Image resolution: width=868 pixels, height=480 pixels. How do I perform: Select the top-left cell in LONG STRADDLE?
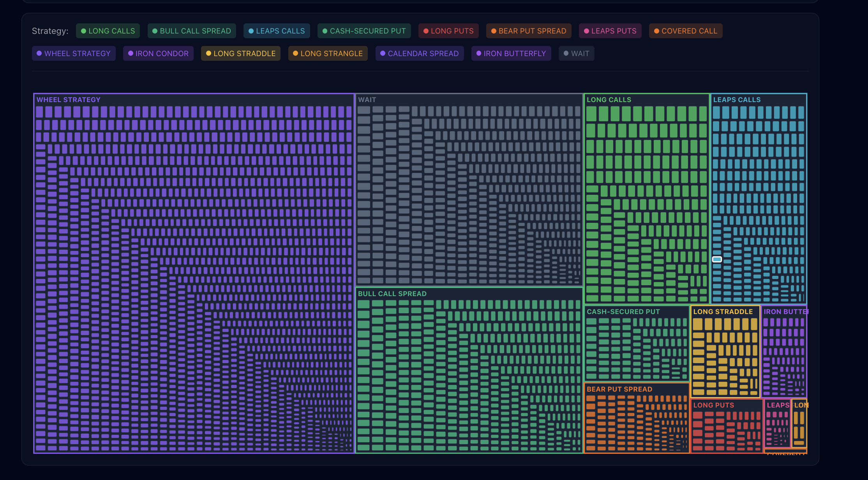[697, 324]
